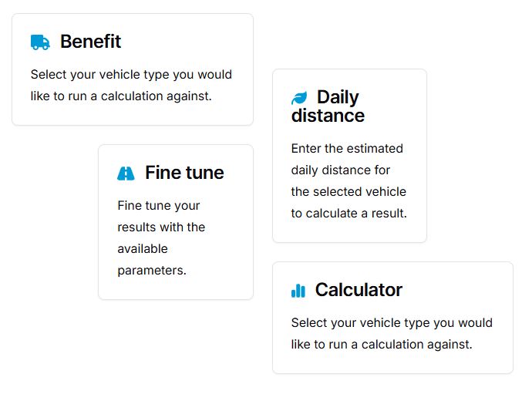Click the Fine tune heading
The width and height of the screenshot is (532, 411).
pyautogui.click(x=184, y=173)
